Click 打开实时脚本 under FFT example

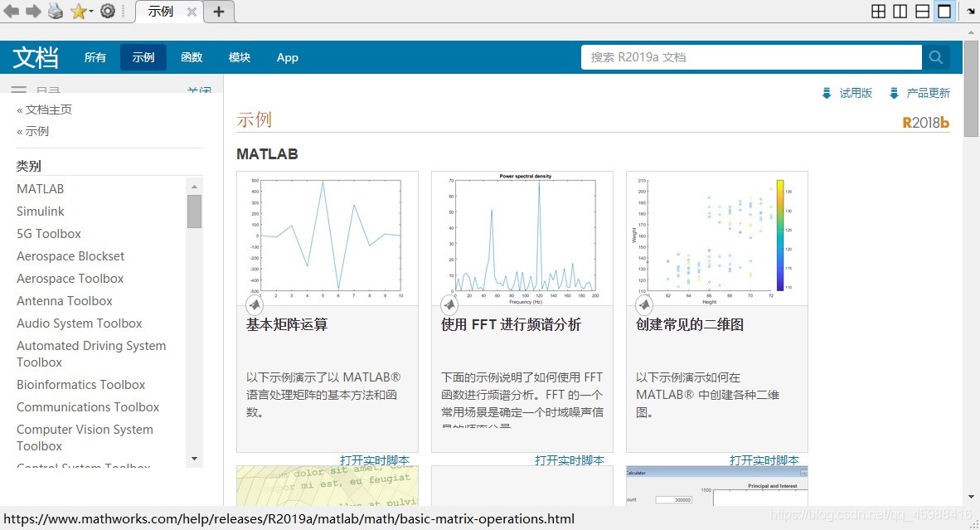[570, 460]
